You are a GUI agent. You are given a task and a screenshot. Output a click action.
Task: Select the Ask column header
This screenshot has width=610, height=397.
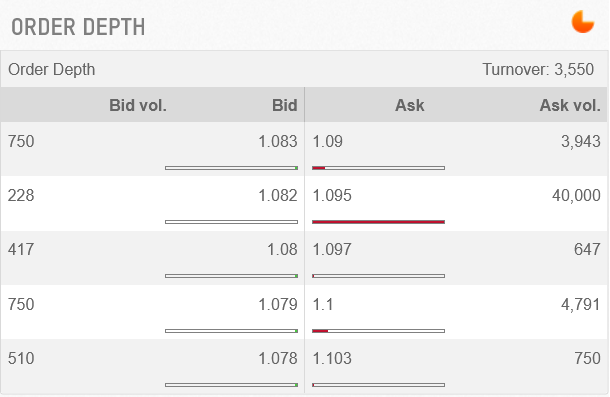409,105
